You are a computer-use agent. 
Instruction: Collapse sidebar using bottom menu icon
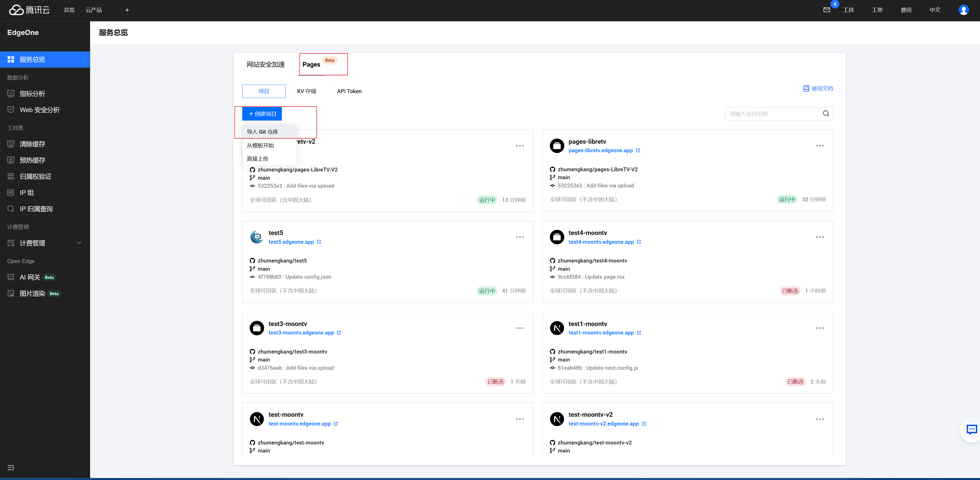(x=11, y=467)
